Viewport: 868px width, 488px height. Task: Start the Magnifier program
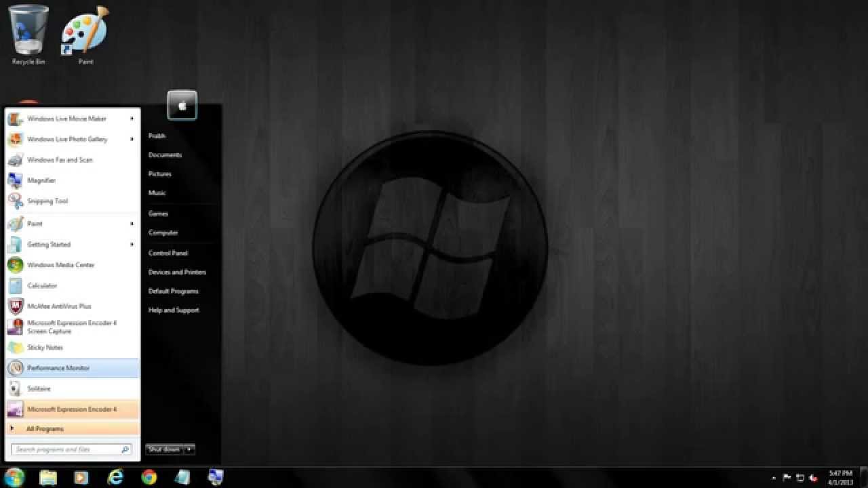[72, 180]
